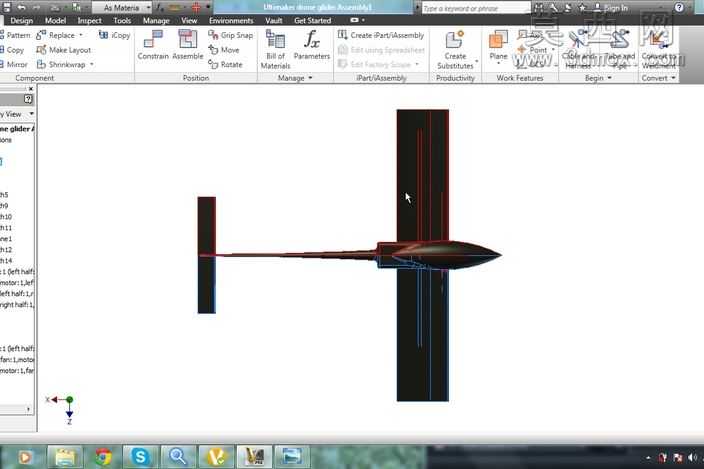
Task: Insert a work Plane
Action: click(498, 44)
